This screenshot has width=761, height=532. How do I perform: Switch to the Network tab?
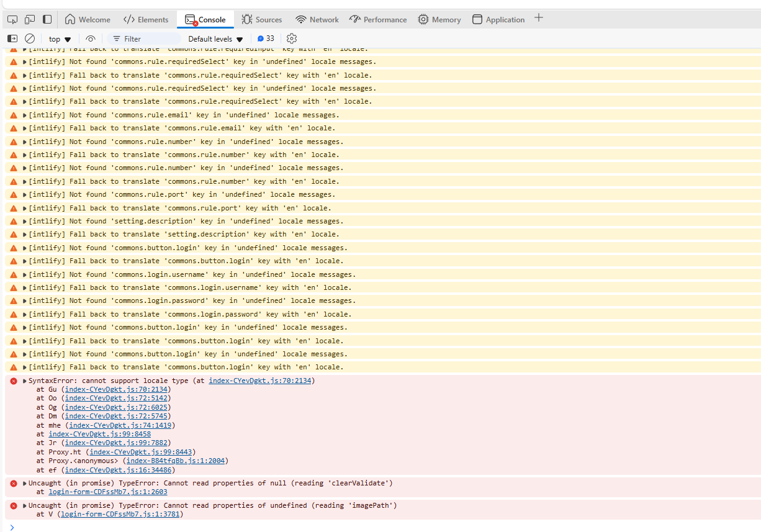pos(317,19)
